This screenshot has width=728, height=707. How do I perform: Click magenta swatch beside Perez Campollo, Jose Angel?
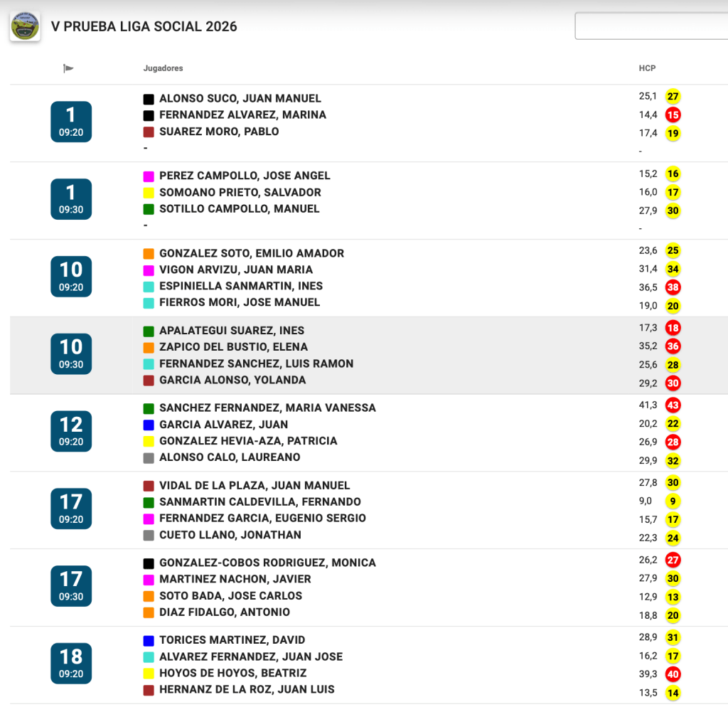pos(149,176)
